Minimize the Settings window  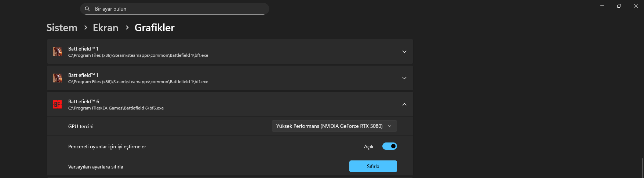[x=602, y=6]
